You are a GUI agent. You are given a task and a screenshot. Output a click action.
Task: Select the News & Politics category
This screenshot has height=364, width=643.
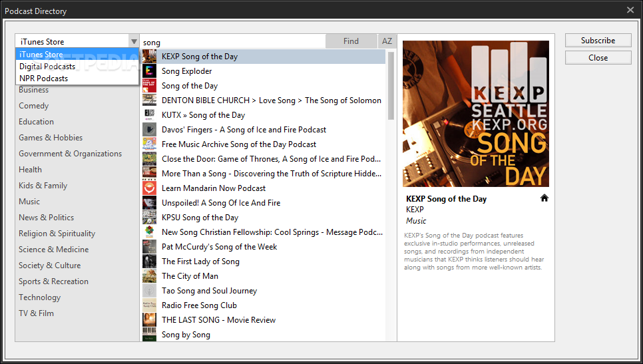tap(46, 218)
